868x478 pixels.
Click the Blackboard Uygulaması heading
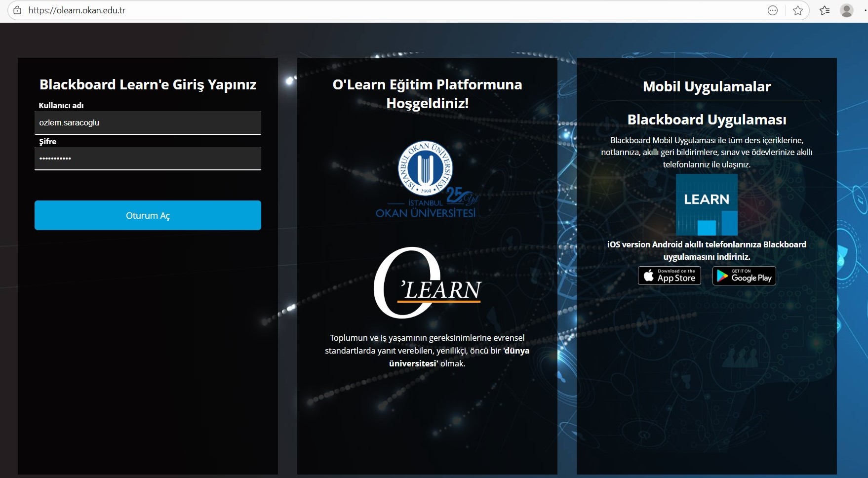[707, 119]
